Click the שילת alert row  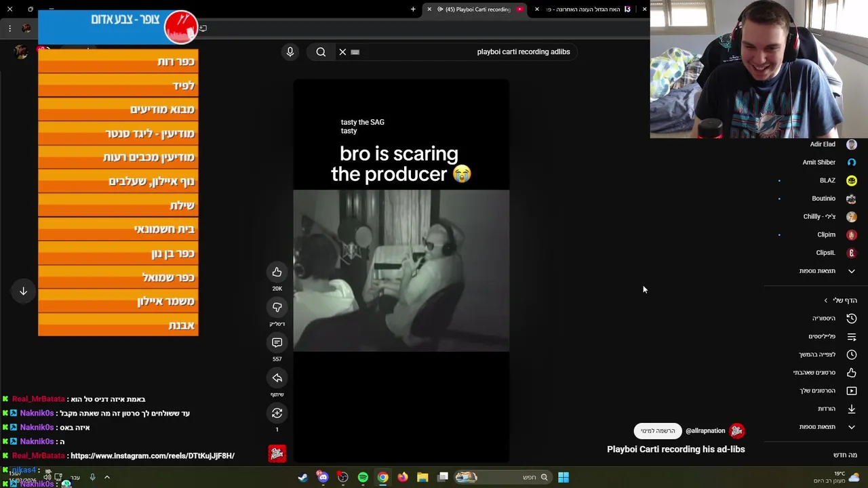point(118,205)
